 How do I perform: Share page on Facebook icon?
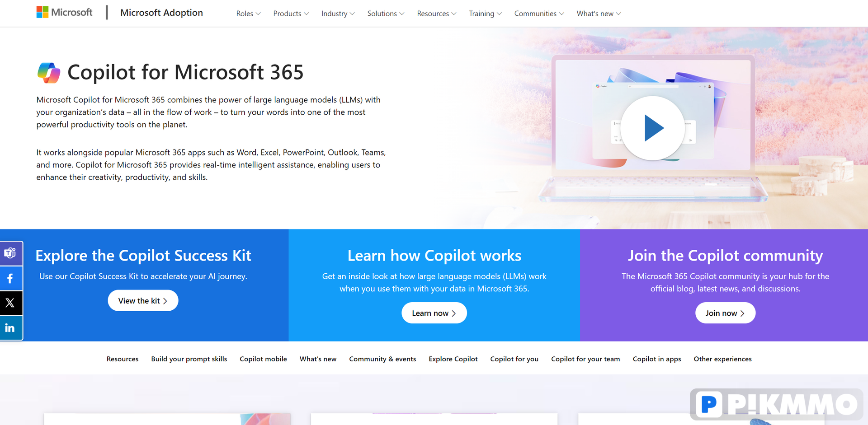tap(10, 278)
